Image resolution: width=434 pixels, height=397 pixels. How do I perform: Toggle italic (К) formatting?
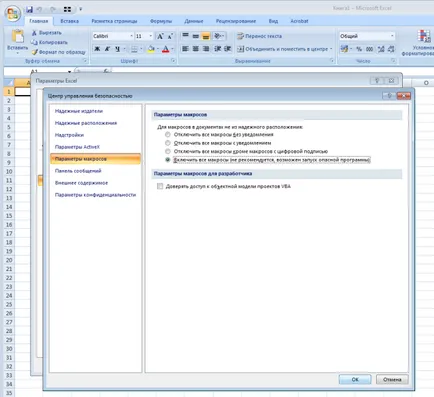(107, 49)
